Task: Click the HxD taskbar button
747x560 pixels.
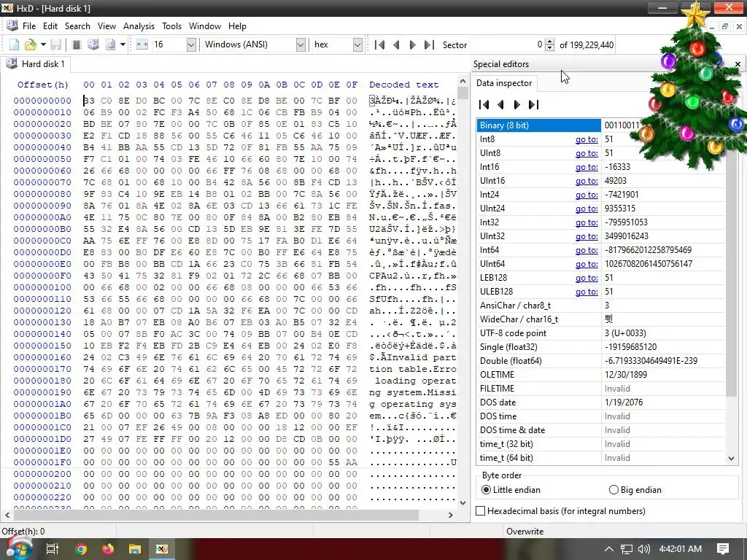Action: pos(162,549)
